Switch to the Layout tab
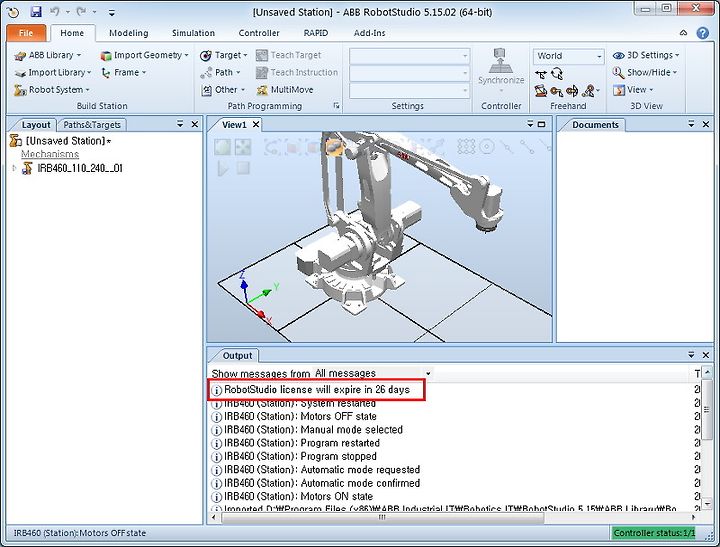Viewport: 720px width, 547px height. [x=36, y=125]
